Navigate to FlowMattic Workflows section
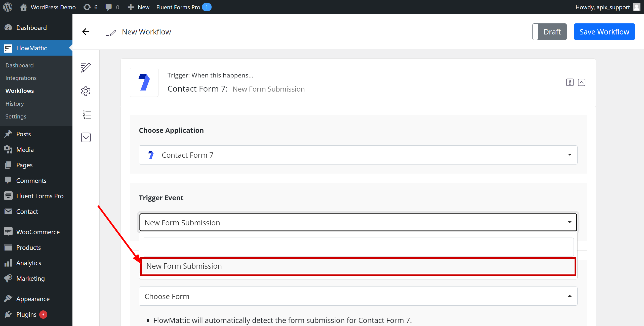644x326 pixels. (20, 91)
